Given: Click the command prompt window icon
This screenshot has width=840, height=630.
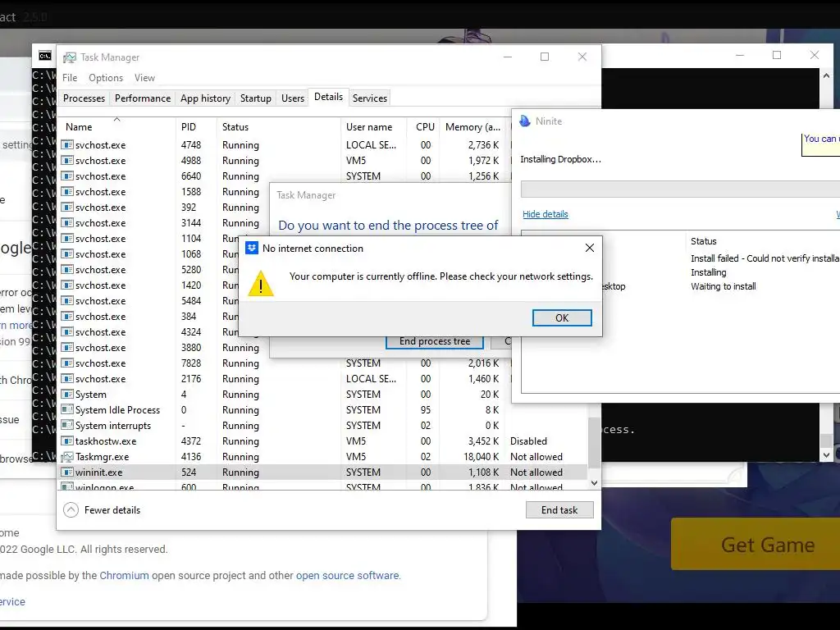Looking at the screenshot, I should (x=45, y=56).
